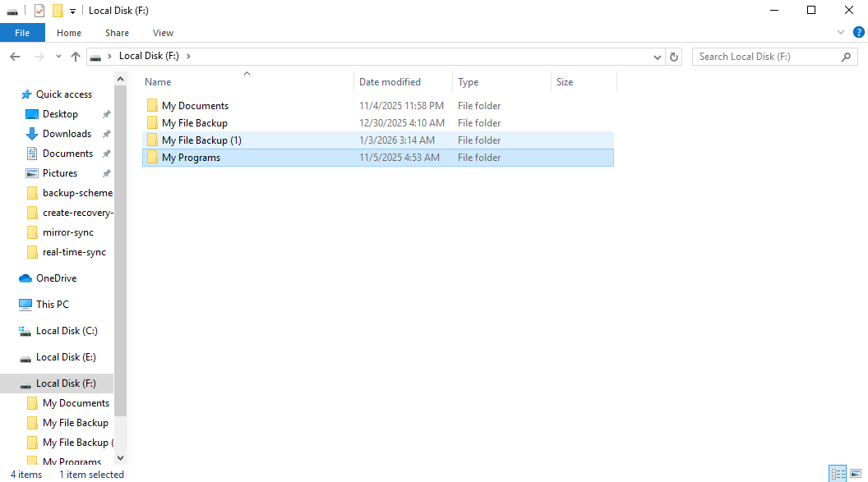Image resolution: width=868 pixels, height=482 pixels.
Task: Select the My Documents folder in file list
Action: (195, 106)
